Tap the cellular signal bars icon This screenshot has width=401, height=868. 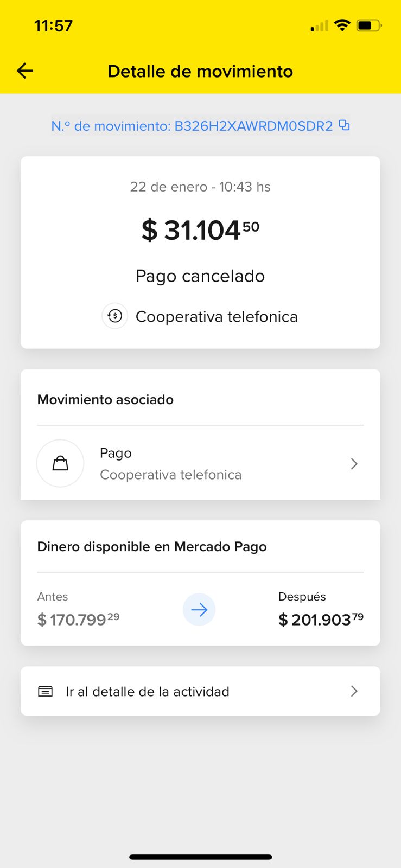pos(320,25)
